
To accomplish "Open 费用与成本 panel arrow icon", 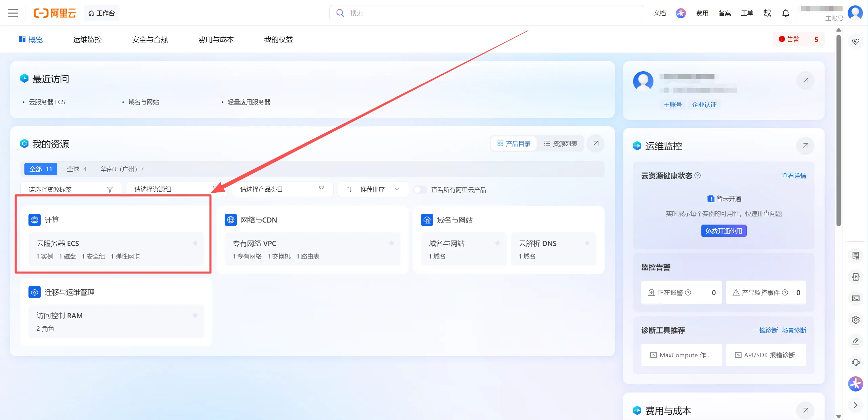I will (806, 411).
